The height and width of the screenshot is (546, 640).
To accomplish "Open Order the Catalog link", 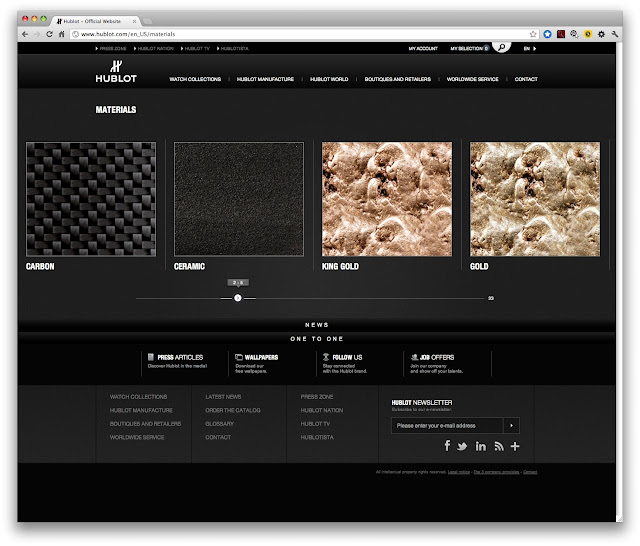I will coord(233,410).
